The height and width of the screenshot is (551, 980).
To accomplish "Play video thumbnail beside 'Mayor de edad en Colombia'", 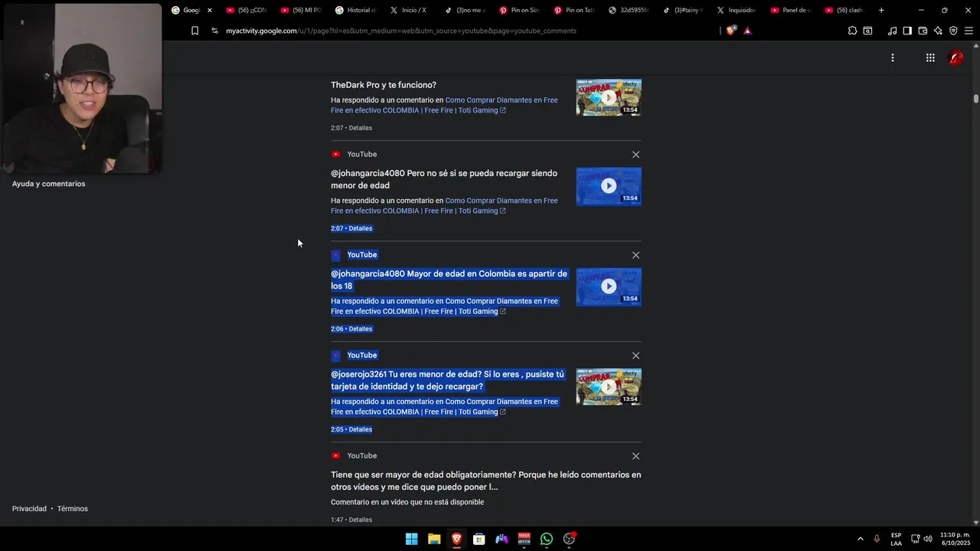I will 609,286.
